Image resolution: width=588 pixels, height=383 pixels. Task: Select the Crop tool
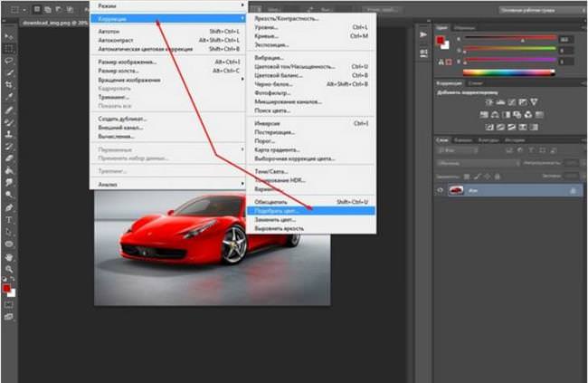tap(9, 85)
